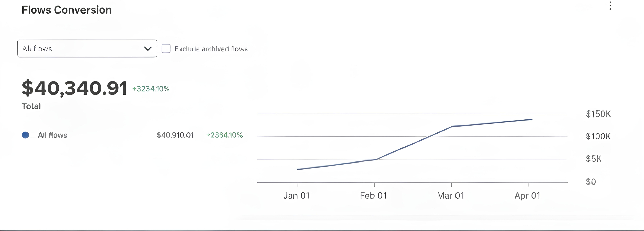
Task: Click the Mar 01 axis label
Action: [450, 196]
